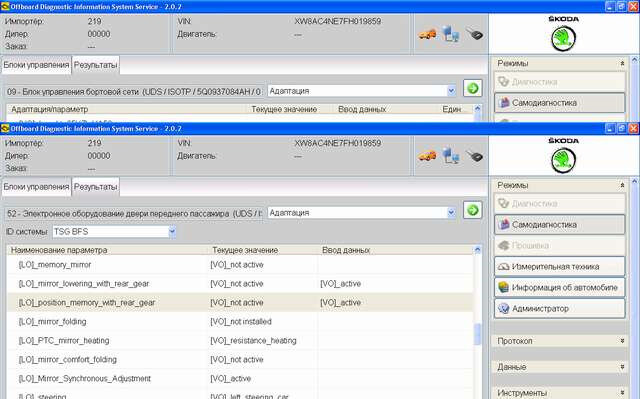This screenshot has height=399, width=640.
Task: Switch to Результаты tab in the front window
Action: coord(96,187)
